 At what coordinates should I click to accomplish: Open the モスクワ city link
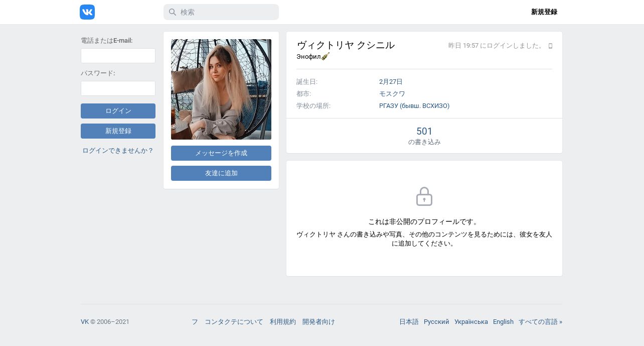click(x=392, y=94)
